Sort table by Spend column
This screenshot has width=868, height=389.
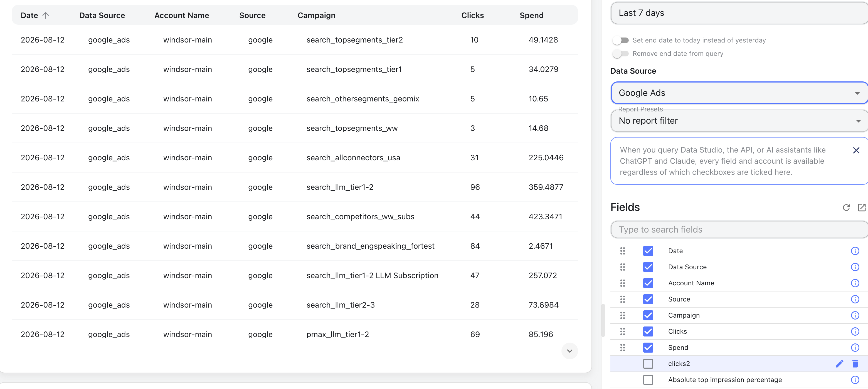pyautogui.click(x=531, y=16)
